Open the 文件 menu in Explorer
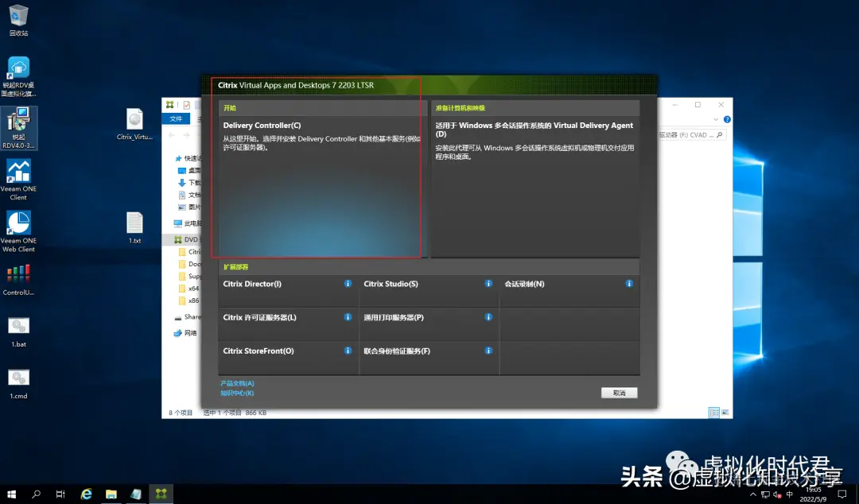The width and height of the screenshot is (859, 504). 177,118
